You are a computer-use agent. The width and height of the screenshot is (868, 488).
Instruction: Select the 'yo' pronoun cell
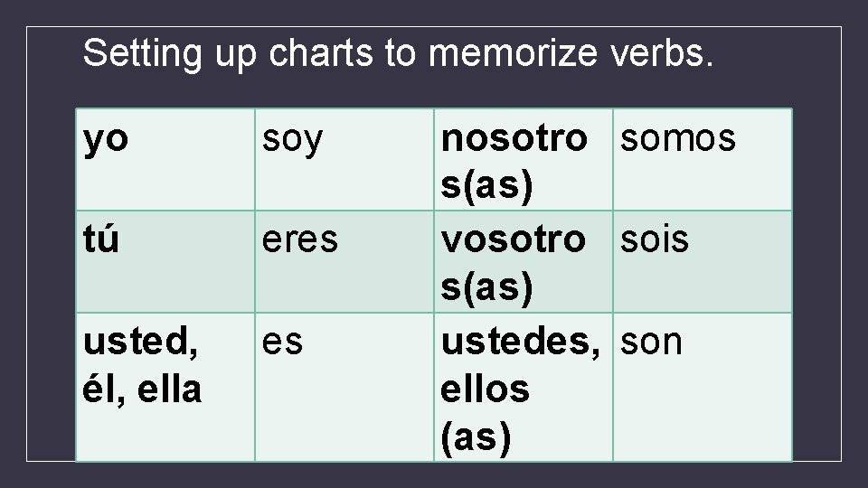pos(165,159)
